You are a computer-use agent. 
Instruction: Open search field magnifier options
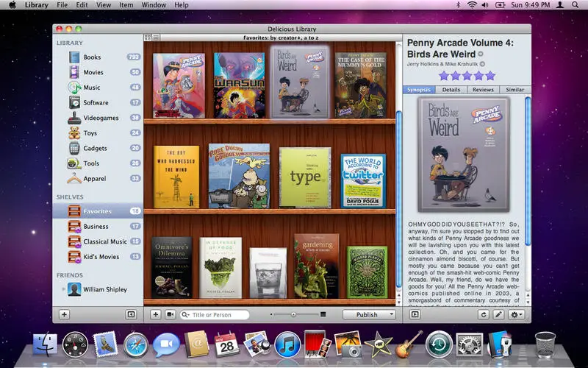pyautogui.click(x=186, y=315)
